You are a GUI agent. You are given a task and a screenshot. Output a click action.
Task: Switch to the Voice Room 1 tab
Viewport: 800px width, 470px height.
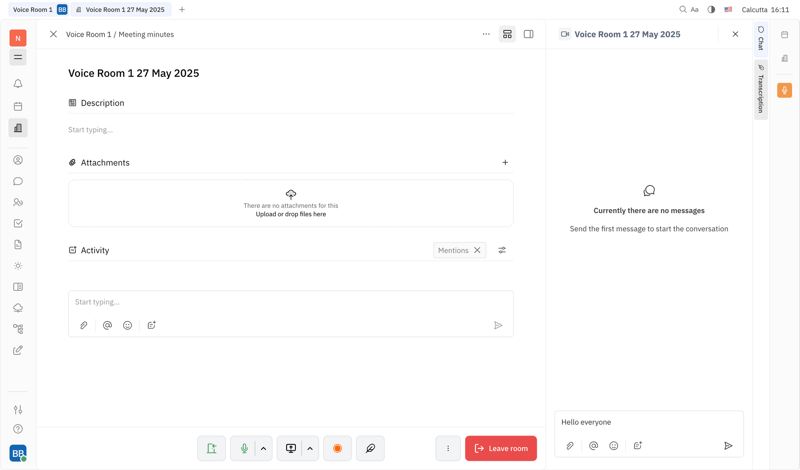tap(33, 9)
